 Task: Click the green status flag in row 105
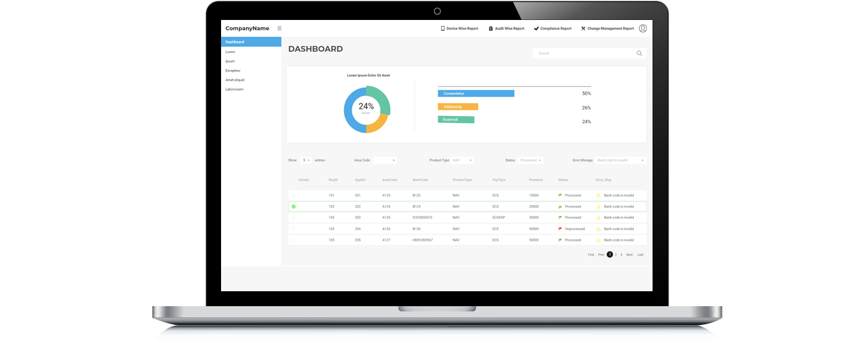point(560,240)
